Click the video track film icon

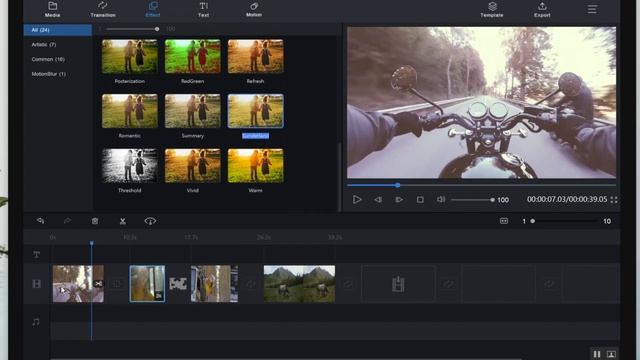(x=36, y=284)
